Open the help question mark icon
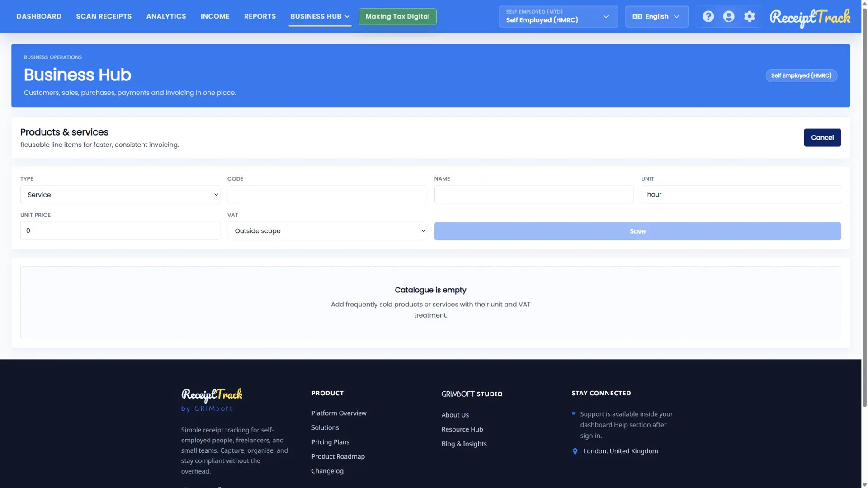The image size is (868, 488). coord(708,17)
